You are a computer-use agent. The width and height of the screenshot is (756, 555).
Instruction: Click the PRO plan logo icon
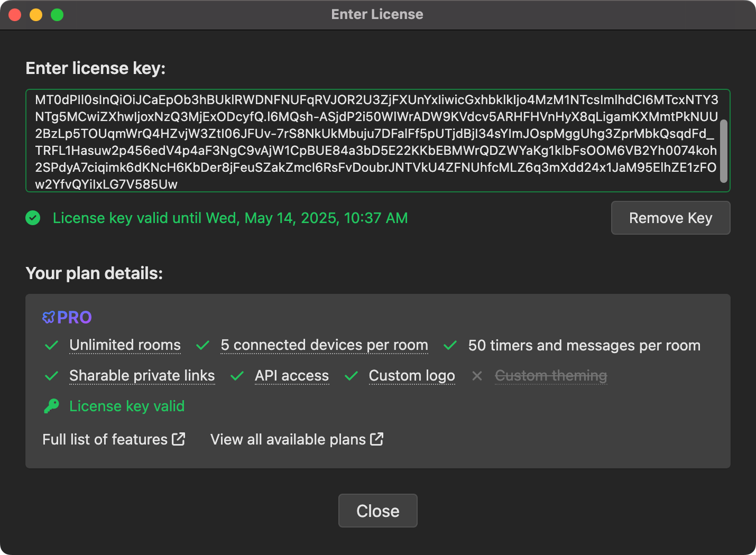click(48, 317)
